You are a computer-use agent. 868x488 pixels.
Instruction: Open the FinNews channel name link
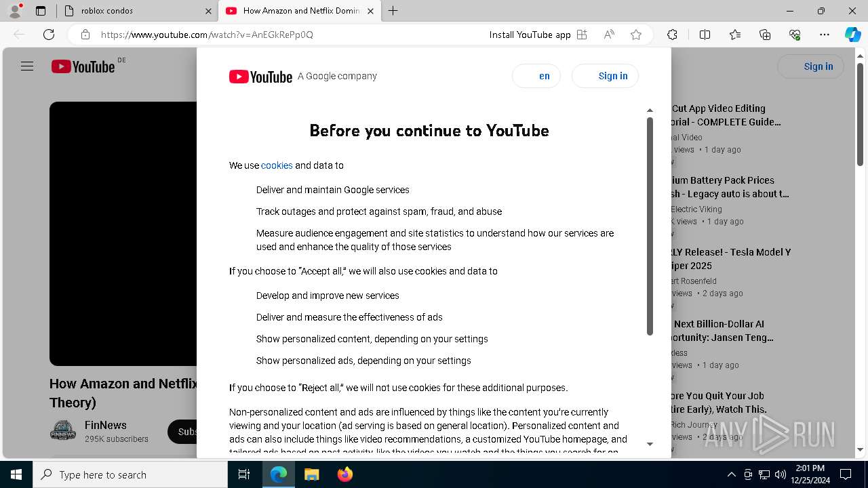coord(105,425)
